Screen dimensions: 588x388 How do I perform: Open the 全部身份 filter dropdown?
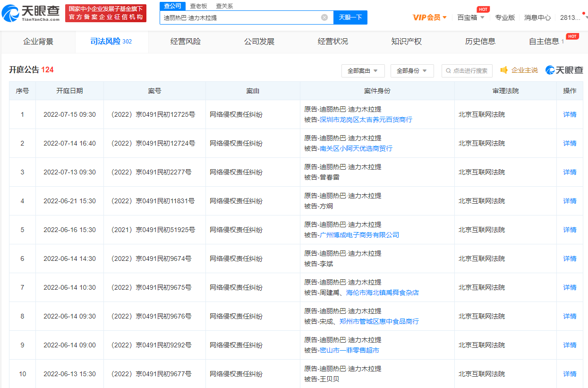point(412,71)
